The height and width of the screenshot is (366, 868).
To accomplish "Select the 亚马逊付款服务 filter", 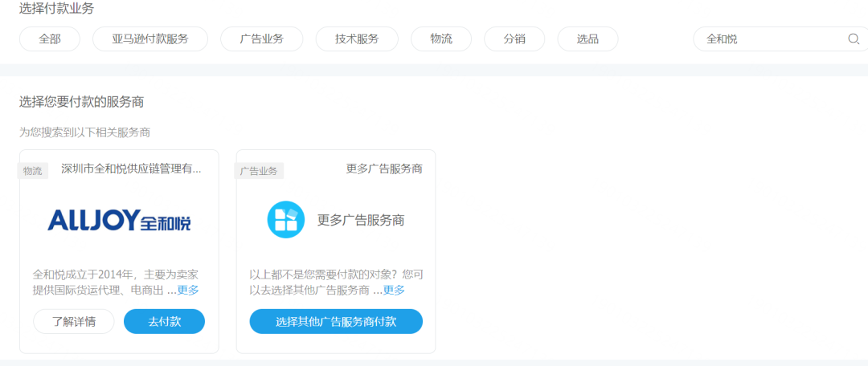I will [150, 39].
